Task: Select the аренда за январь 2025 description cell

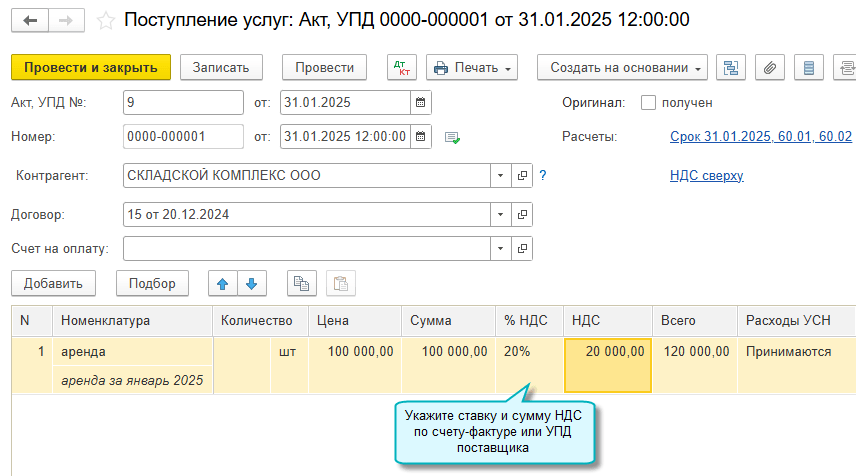Action: [133, 380]
